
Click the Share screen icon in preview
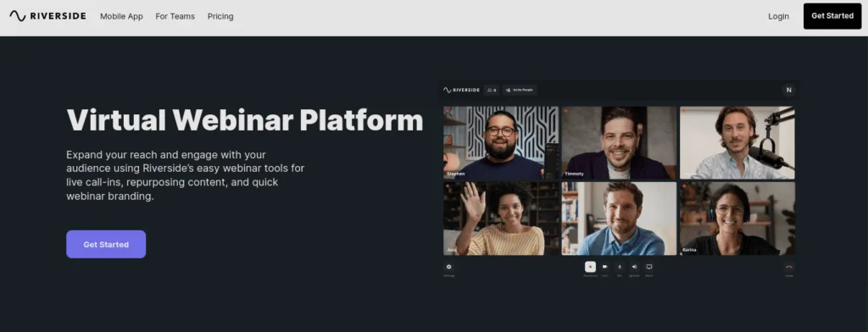pyautogui.click(x=649, y=267)
